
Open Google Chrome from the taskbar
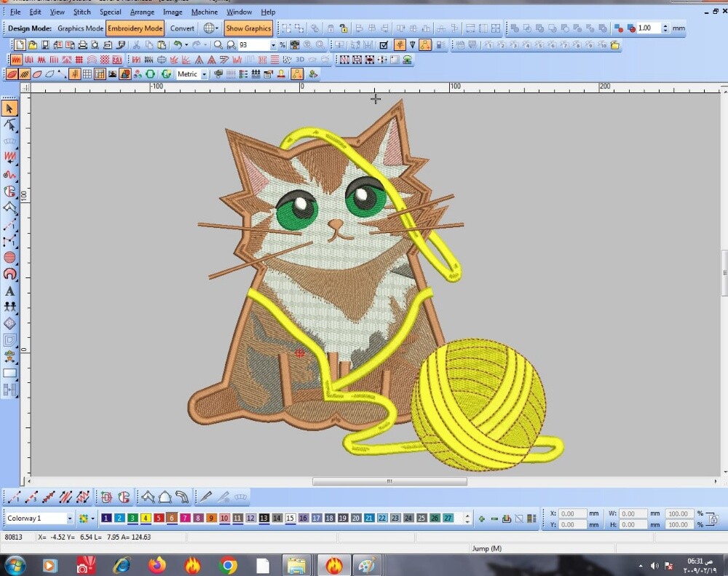228,565
